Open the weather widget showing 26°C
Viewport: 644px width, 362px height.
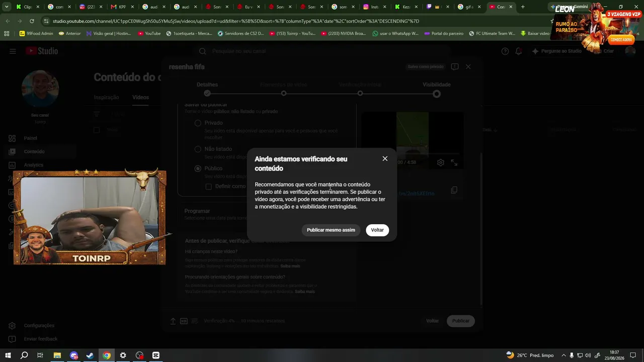[x=530, y=355]
